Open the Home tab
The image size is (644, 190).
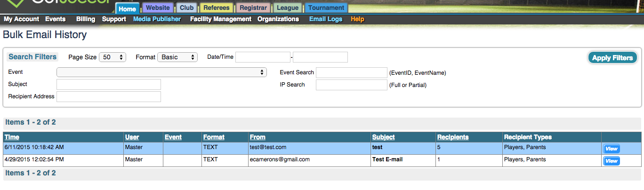click(x=127, y=8)
